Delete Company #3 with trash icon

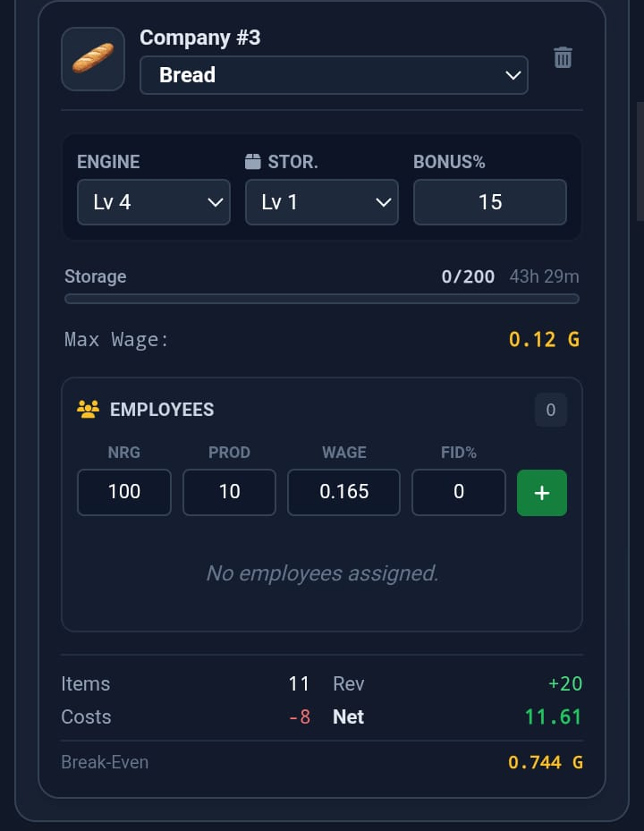click(563, 57)
